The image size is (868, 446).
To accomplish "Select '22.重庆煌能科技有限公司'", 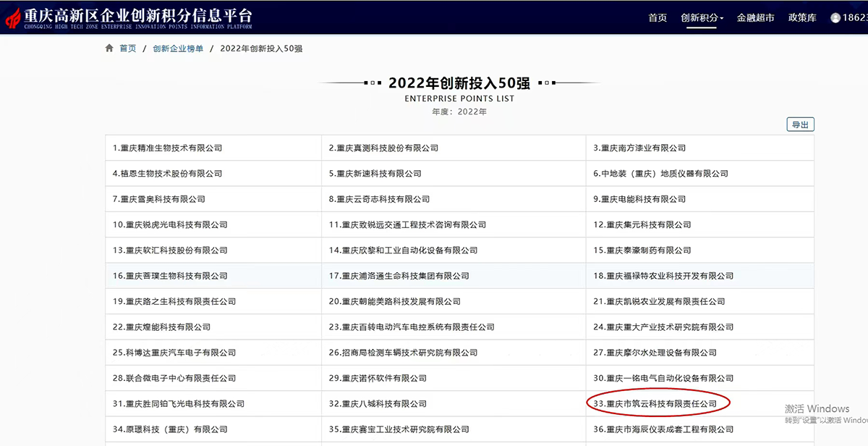I will [161, 327].
